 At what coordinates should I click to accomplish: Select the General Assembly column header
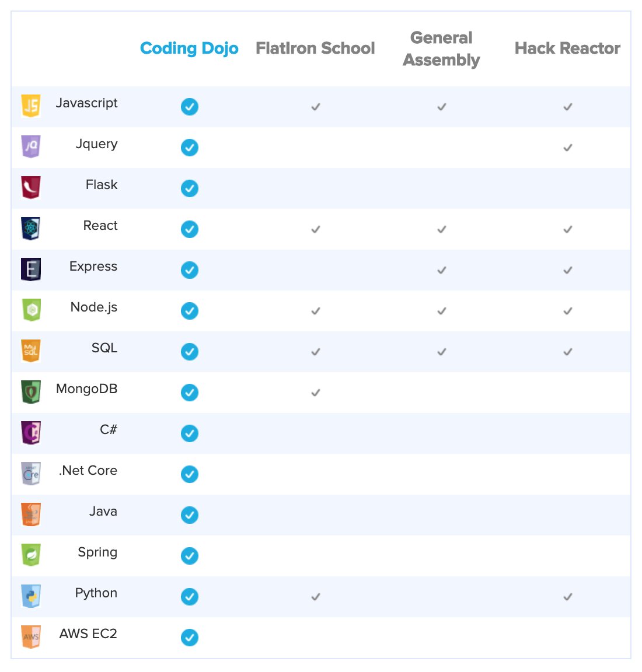[x=441, y=49]
